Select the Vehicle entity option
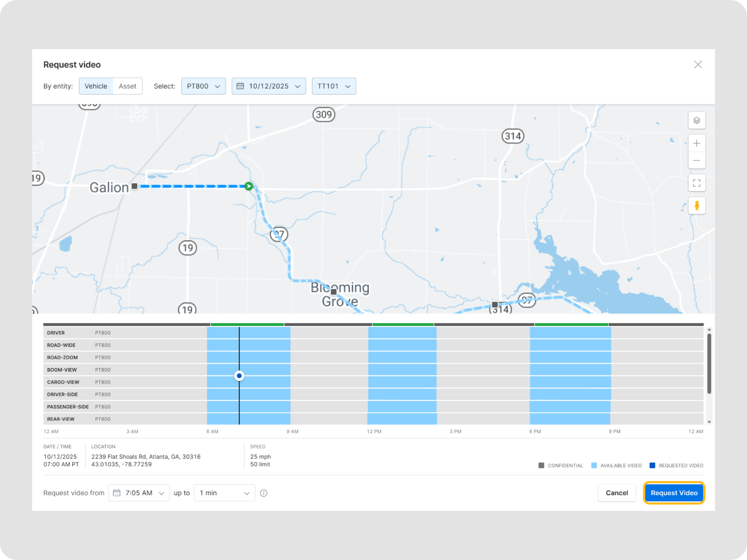 (96, 86)
